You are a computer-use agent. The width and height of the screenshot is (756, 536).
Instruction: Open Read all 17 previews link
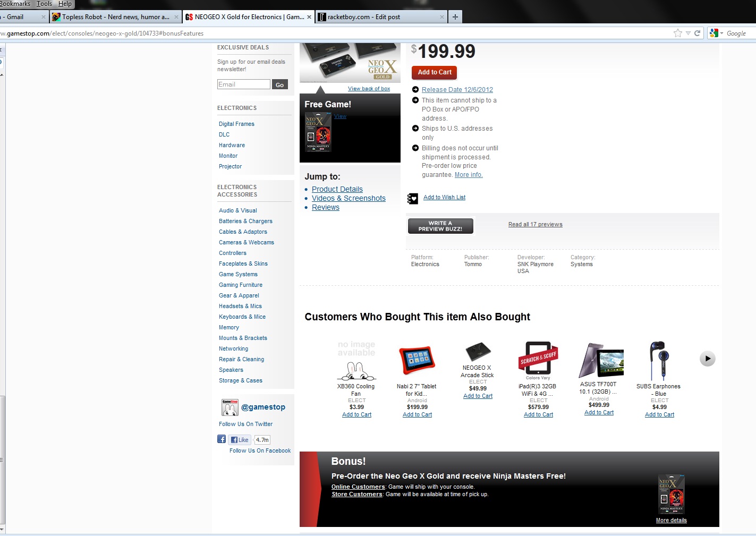536,224
